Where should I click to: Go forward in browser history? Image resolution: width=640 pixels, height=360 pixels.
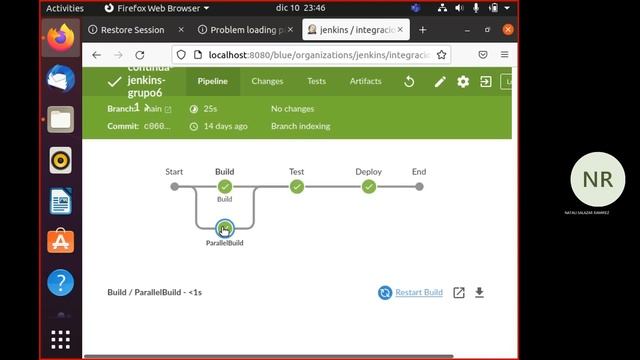tap(118, 55)
